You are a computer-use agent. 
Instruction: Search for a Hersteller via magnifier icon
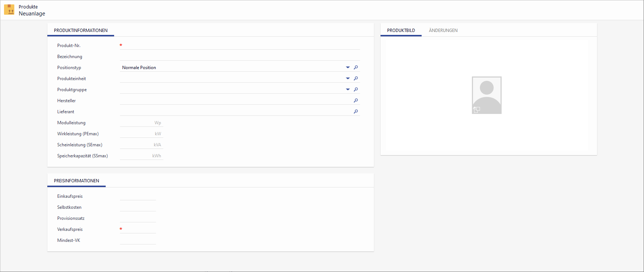click(356, 101)
